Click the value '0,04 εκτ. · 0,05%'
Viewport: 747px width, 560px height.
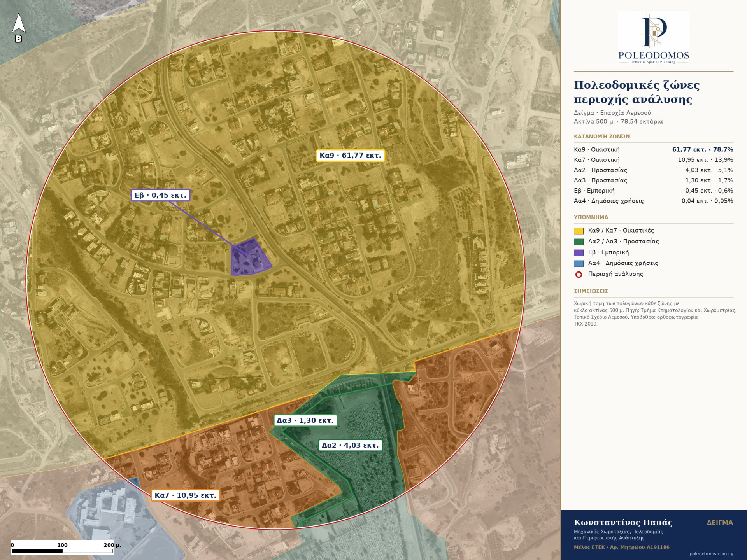tap(707, 201)
